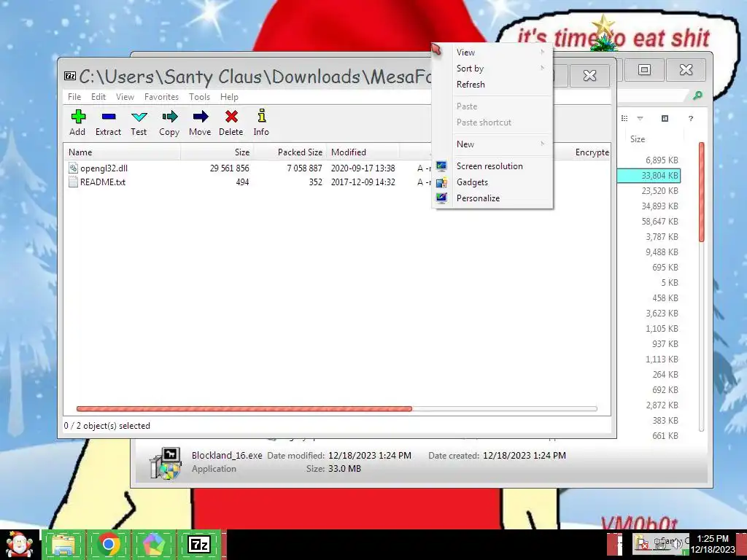This screenshot has height=560, width=747.
Task: Click the Action Center flag tray icon
Action: click(643, 543)
